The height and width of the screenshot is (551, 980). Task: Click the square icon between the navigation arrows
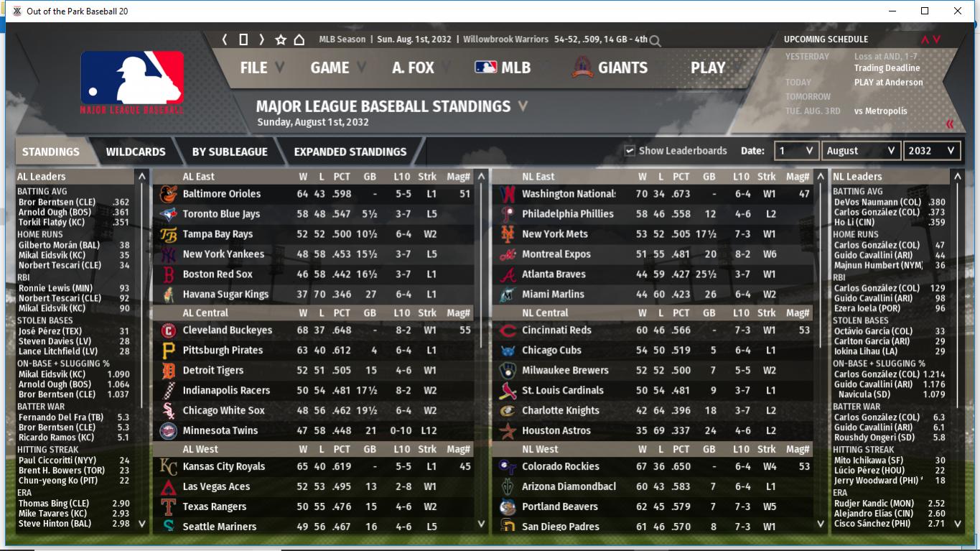[243, 40]
